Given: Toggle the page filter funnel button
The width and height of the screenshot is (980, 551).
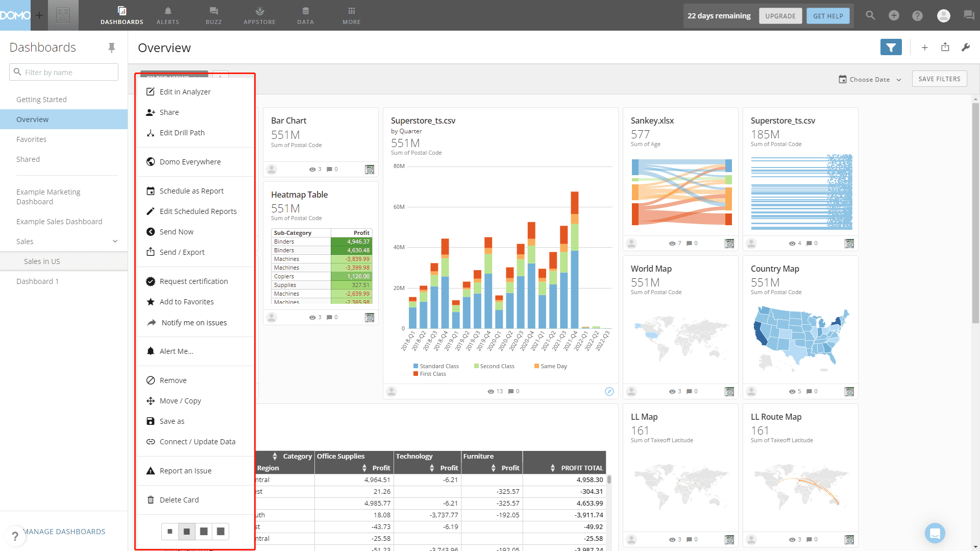Looking at the screenshot, I should tap(891, 47).
